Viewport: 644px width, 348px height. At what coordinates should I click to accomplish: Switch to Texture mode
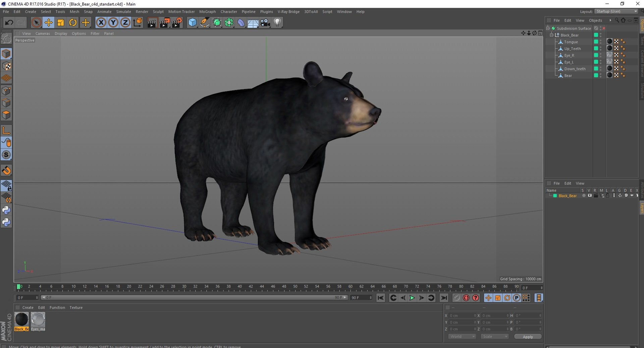pos(6,66)
